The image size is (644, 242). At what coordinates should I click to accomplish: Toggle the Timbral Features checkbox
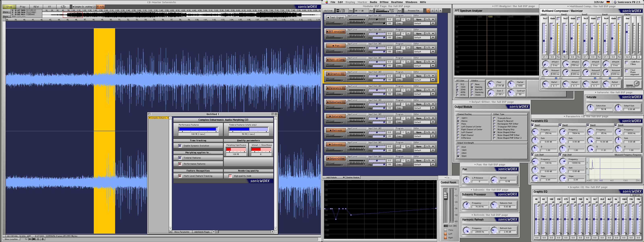point(180,158)
